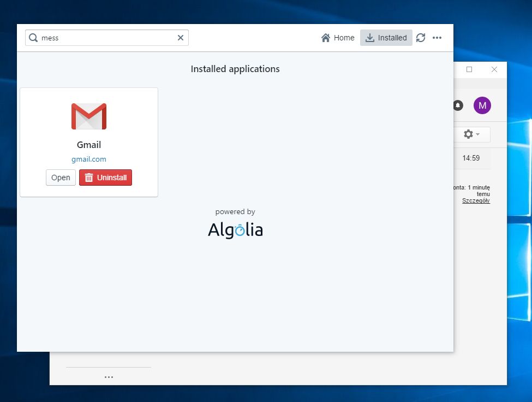This screenshot has width=532, height=402.
Task: Uninstall the Gmail app
Action: click(105, 178)
